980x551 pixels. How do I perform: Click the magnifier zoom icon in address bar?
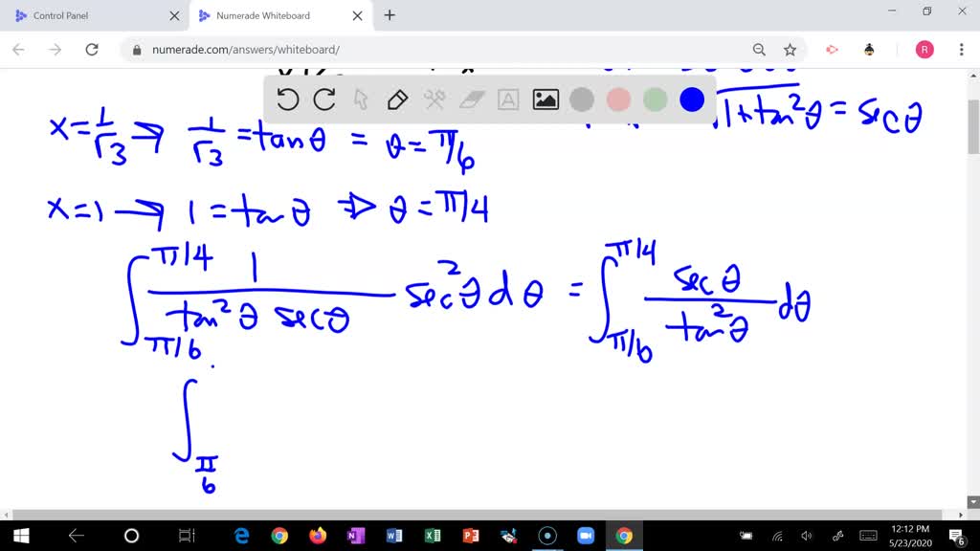[759, 49]
